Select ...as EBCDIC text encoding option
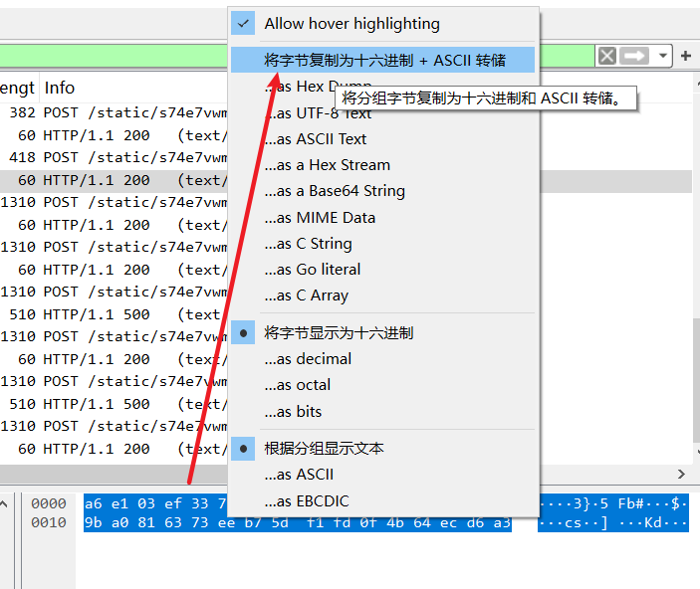The width and height of the screenshot is (700, 589). [x=382, y=500]
